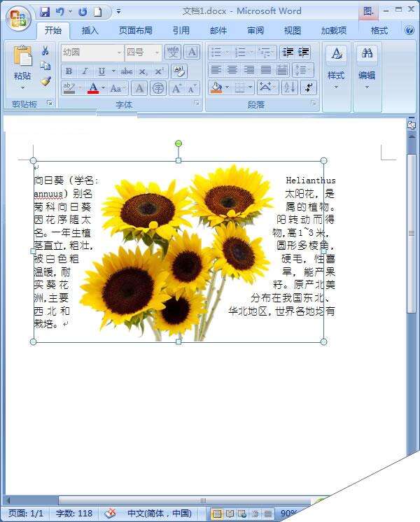Justify paragraph text

click(265, 70)
